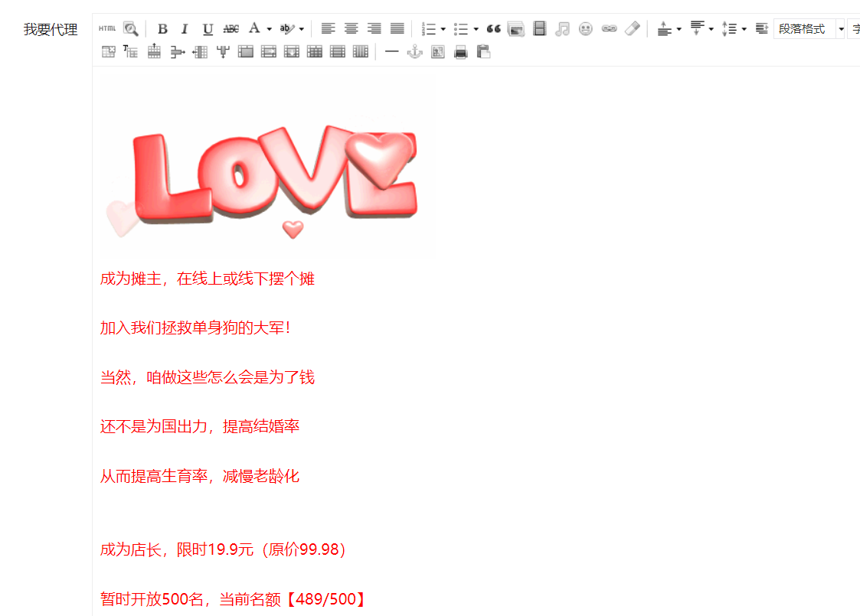Screen dimensions: 860x616
Task: Open the emoticon picker
Action: click(x=586, y=29)
